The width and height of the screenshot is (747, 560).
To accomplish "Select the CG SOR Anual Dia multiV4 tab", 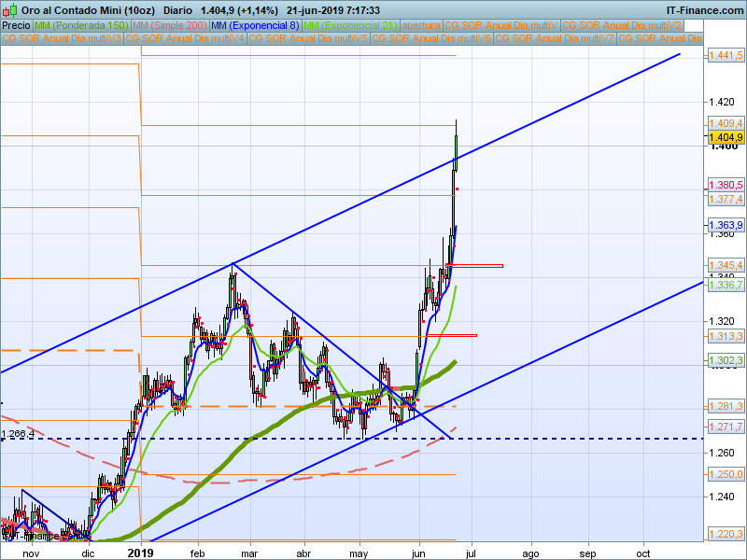I will 185,38.
